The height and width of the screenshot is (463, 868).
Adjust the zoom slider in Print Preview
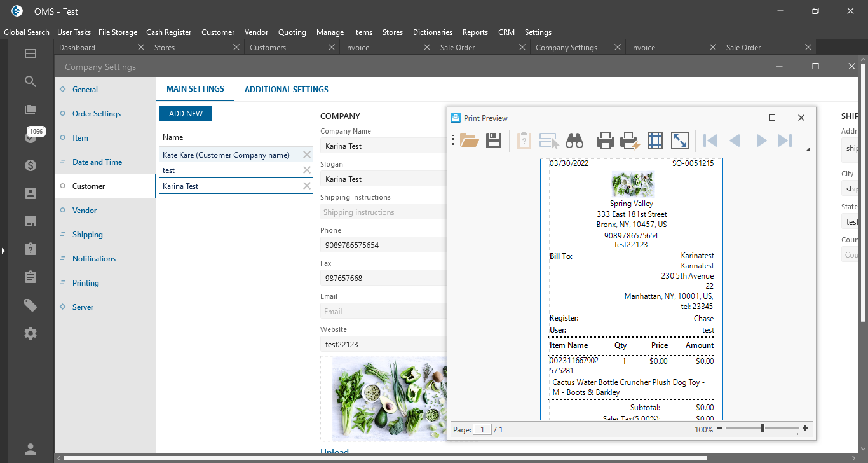tap(763, 429)
